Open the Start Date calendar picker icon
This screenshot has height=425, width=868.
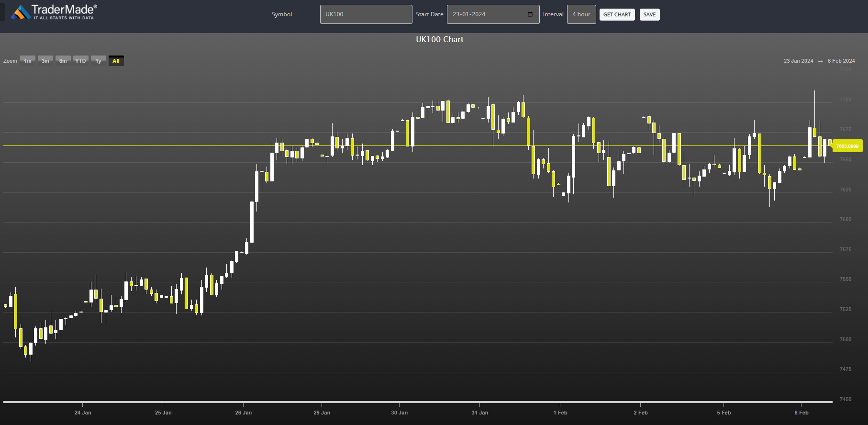(530, 14)
